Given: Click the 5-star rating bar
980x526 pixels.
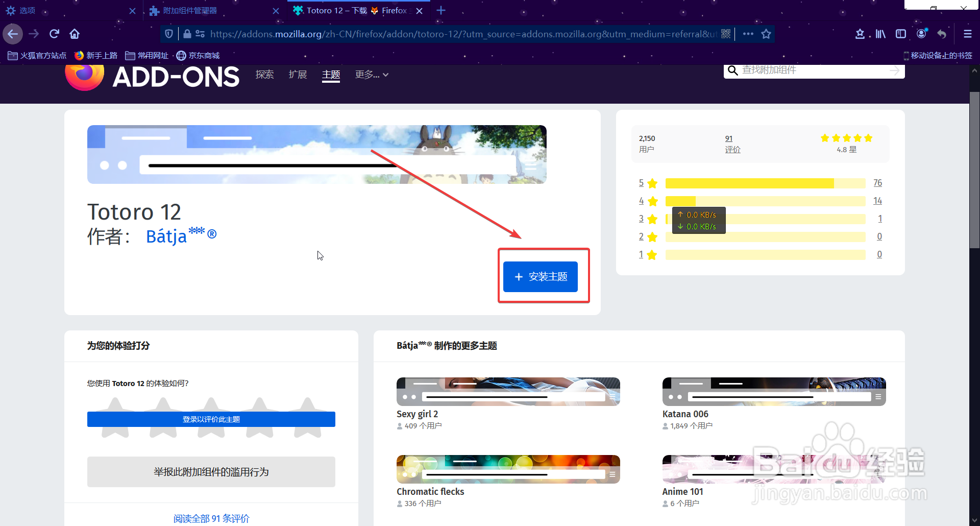Looking at the screenshot, I should pyautogui.click(x=766, y=183).
